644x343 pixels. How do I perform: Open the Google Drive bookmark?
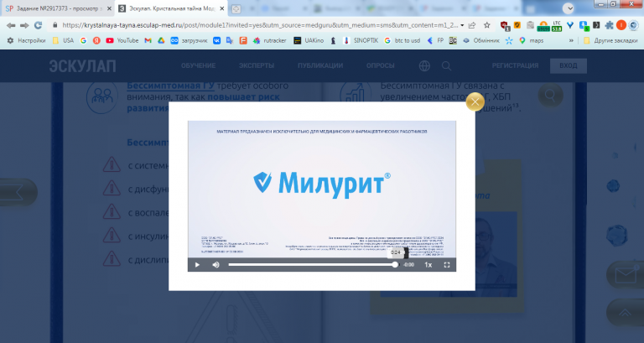point(161,40)
